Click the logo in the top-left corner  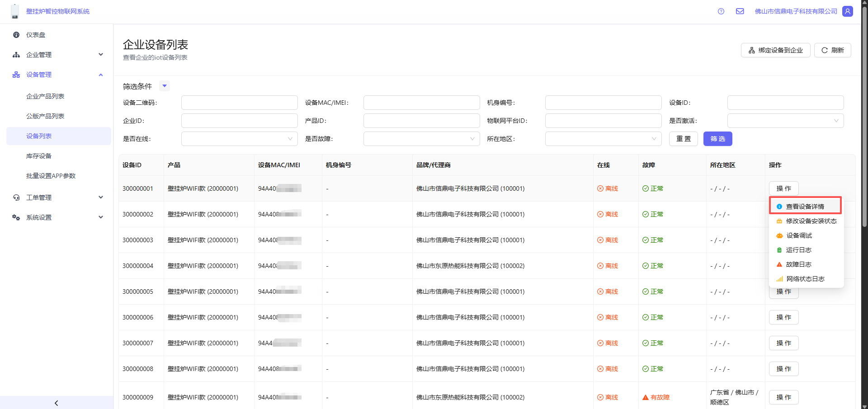pos(15,11)
